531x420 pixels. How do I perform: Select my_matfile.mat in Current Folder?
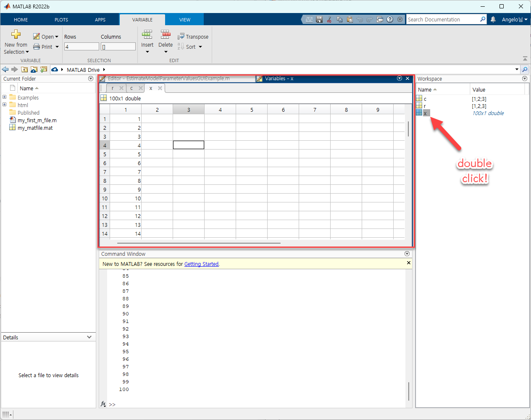pos(35,128)
